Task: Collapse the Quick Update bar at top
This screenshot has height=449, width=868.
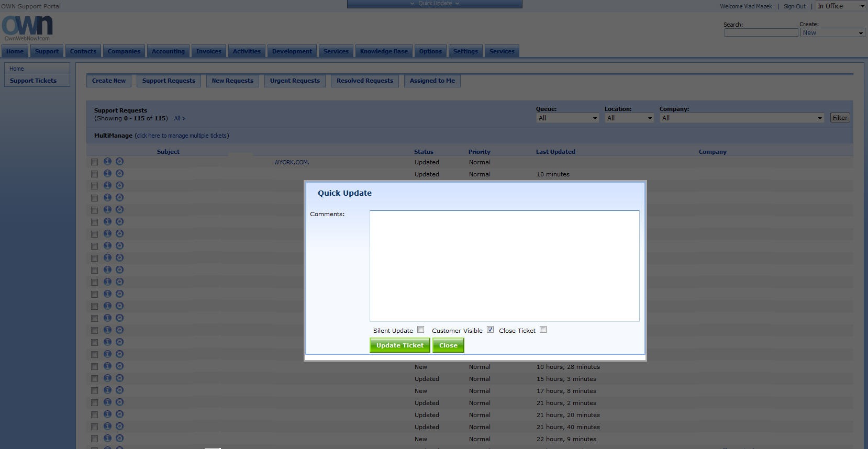Action: 435,4
